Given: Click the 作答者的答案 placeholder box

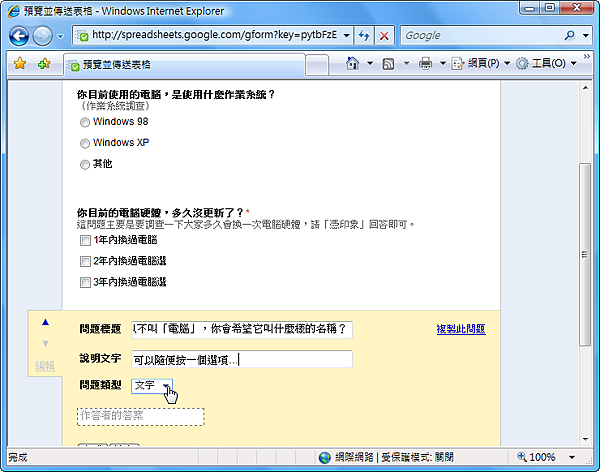Looking at the screenshot, I should click(141, 416).
